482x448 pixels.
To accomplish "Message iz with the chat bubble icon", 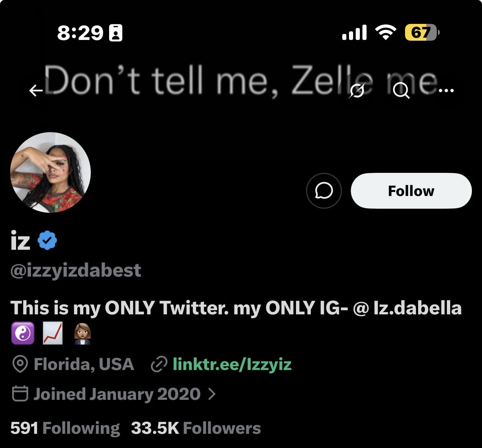I will [324, 191].
